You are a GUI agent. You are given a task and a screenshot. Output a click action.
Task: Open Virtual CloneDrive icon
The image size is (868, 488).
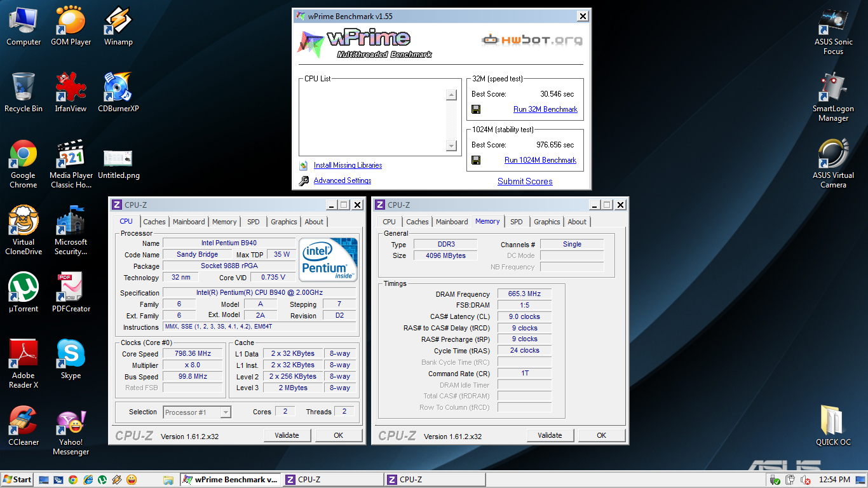click(x=24, y=231)
